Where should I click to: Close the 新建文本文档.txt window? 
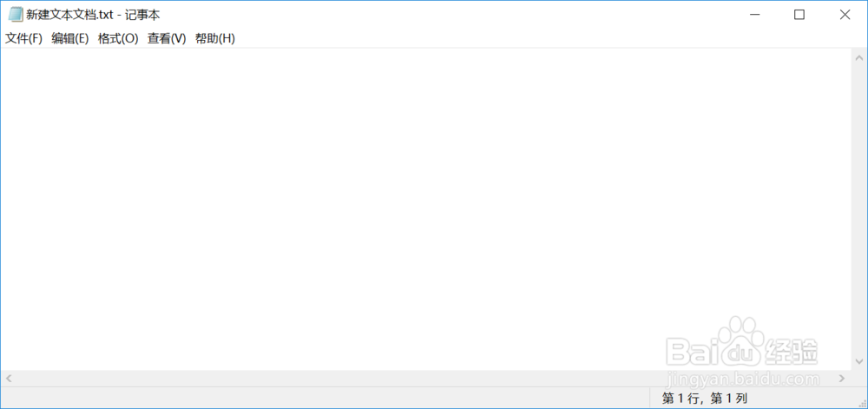click(x=845, y=15)
